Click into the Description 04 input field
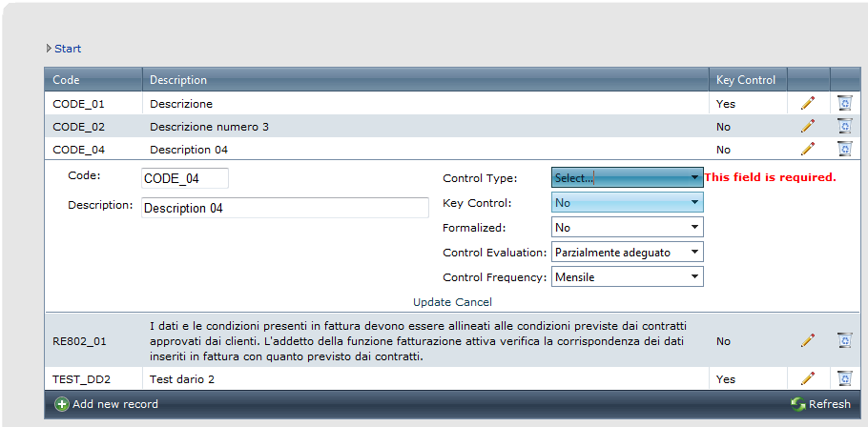The width and height of the screenshot is (868, 427). (x=285, y=208)
